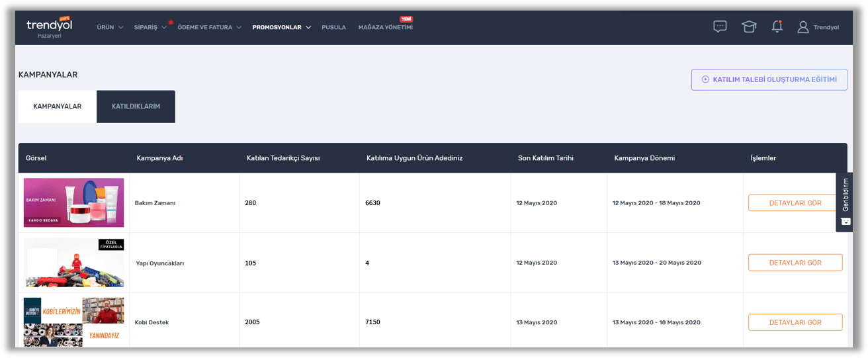
Task: Click eligible product count 7150
Action: coord(372,322)
